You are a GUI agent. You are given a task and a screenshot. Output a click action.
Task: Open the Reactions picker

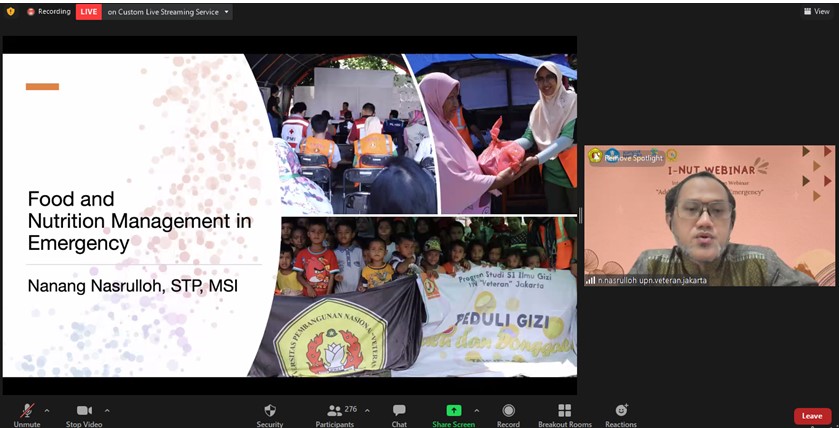tap(621, 416)
